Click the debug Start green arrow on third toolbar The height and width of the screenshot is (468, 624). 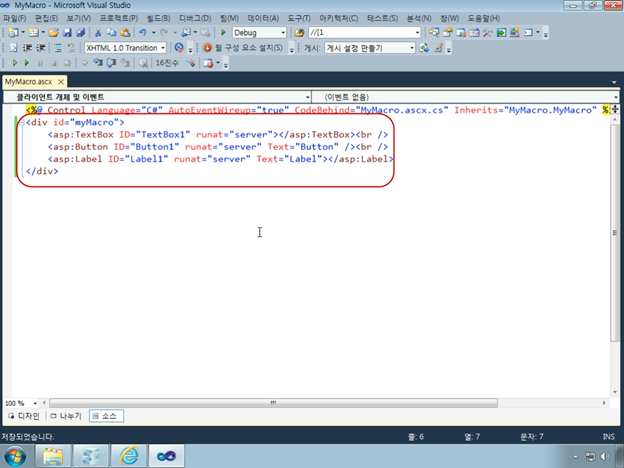[27, 63]
